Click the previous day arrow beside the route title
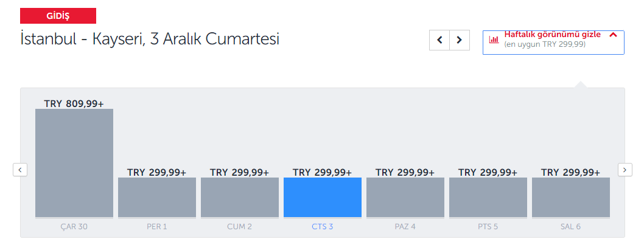 439,40
